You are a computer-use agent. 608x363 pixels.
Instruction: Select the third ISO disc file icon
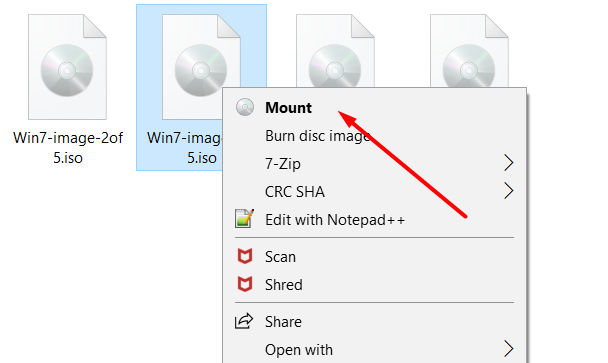pos(335,51)
